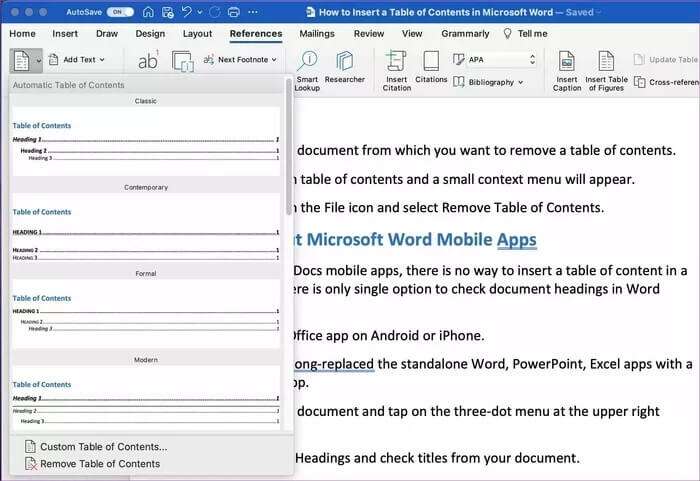The image size is (700, 481).
Task: Click the table of contents gallery scrollbar
Action: point(289,147)
